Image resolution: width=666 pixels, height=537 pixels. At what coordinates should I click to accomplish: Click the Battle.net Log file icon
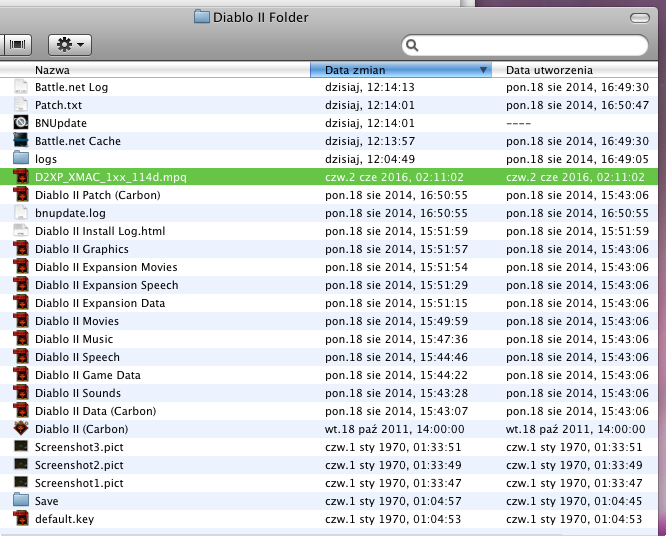pos(21,87)
